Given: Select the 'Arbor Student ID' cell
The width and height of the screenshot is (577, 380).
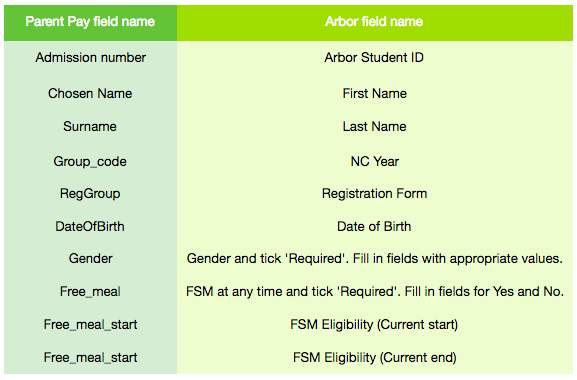Looking at the screenshot, I should pyautogui.click(x=375, y=58).
